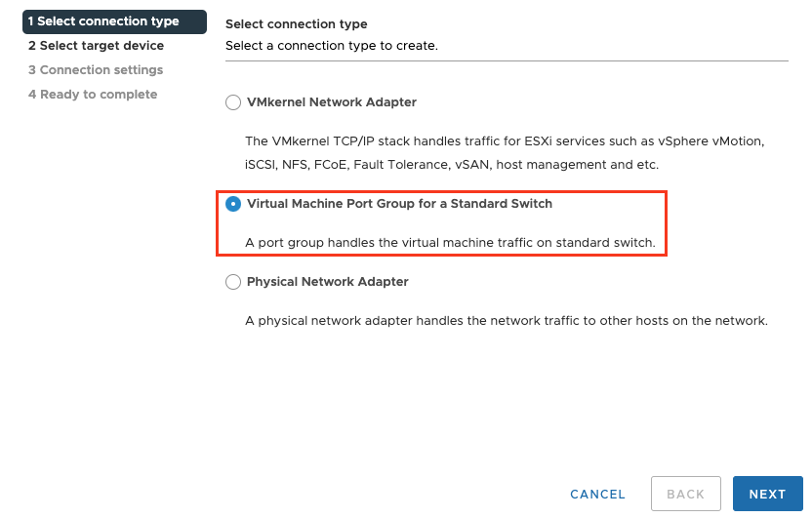Click the port group traffic description text
Screen dimensions: 812x518
pyautogui.click(x=450, y=242)
